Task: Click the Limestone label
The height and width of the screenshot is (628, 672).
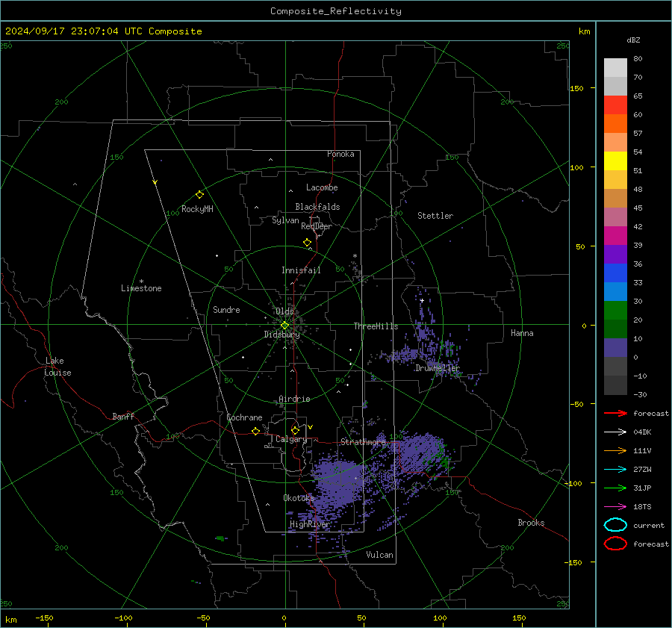Action: click(x=141, y=288)
